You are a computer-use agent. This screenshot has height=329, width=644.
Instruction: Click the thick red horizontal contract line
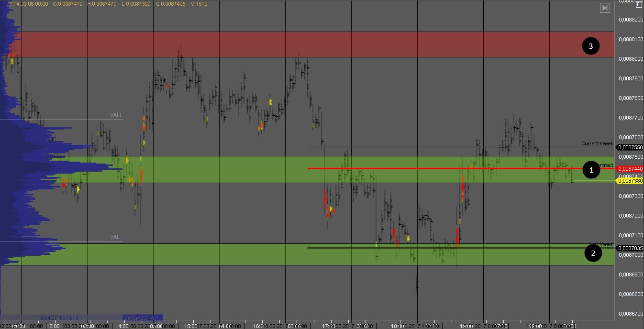[x=431, y=168]
